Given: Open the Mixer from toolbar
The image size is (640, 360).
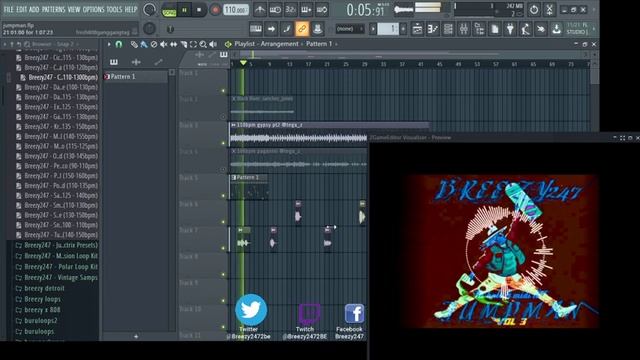Looking at the screenshot, I should 464,29.
